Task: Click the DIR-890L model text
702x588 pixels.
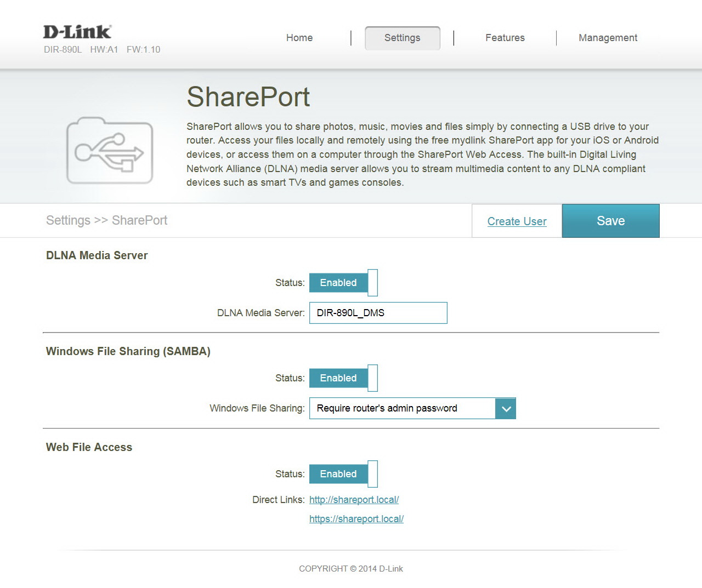Action: coord(63,49)
